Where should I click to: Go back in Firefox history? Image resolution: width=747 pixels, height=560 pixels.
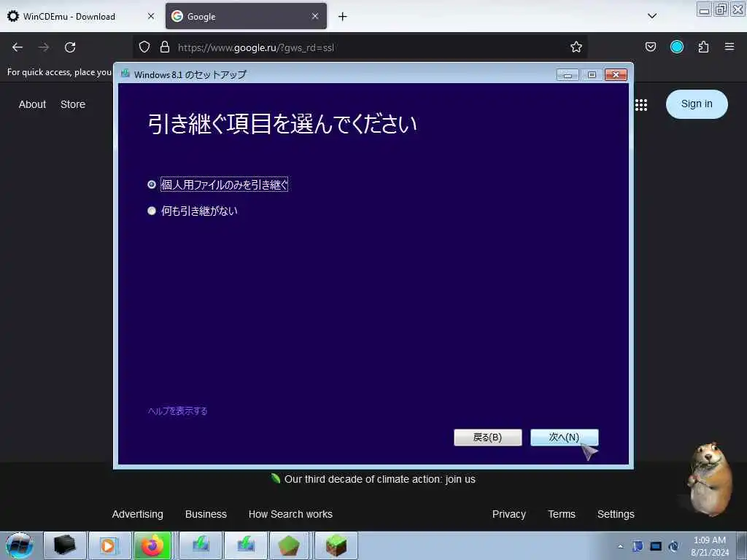18,47
